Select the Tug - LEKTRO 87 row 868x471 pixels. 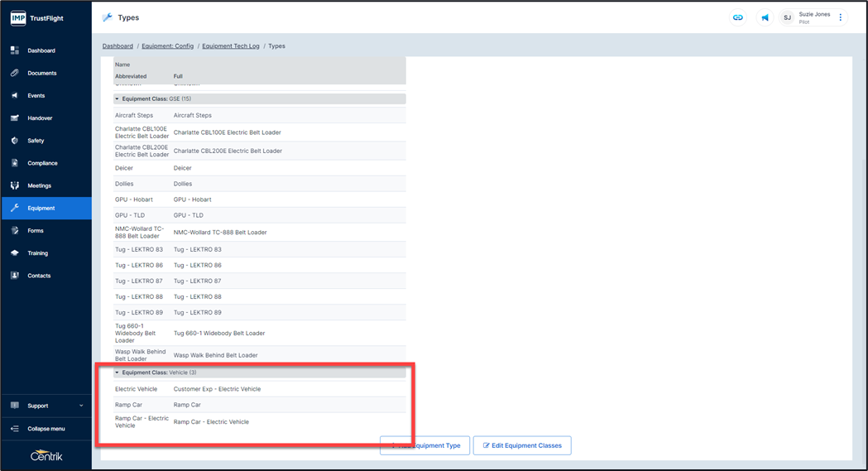[x=260, y=281]
